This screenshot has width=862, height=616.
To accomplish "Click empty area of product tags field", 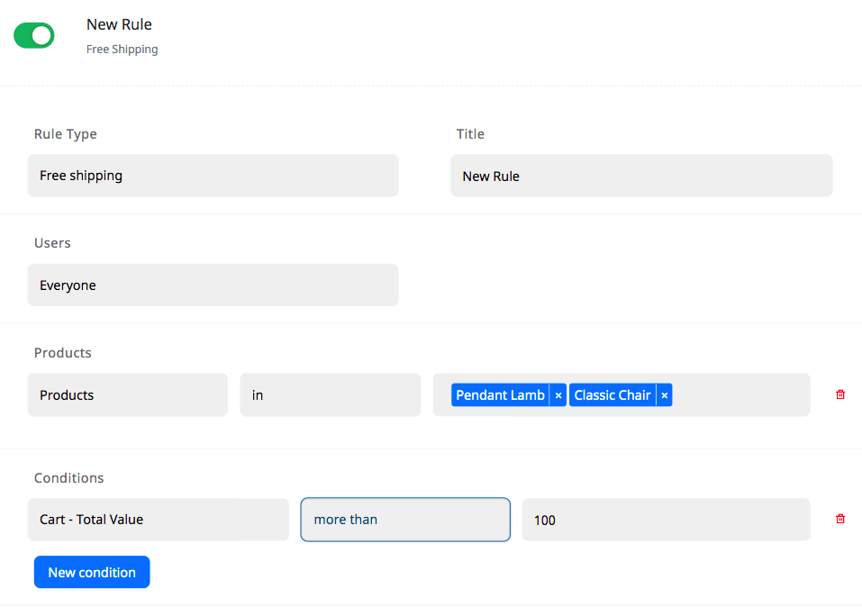I will (739, 395).
